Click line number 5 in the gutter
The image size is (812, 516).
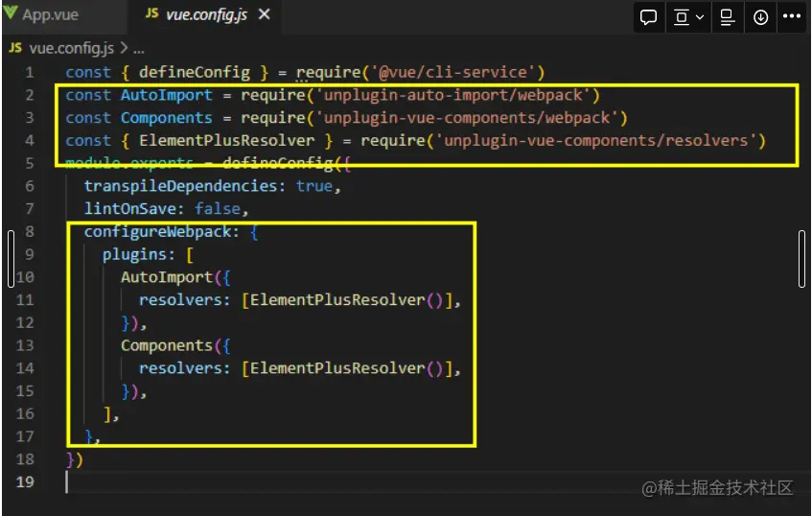pyautogui.click(x=30, y=163)
